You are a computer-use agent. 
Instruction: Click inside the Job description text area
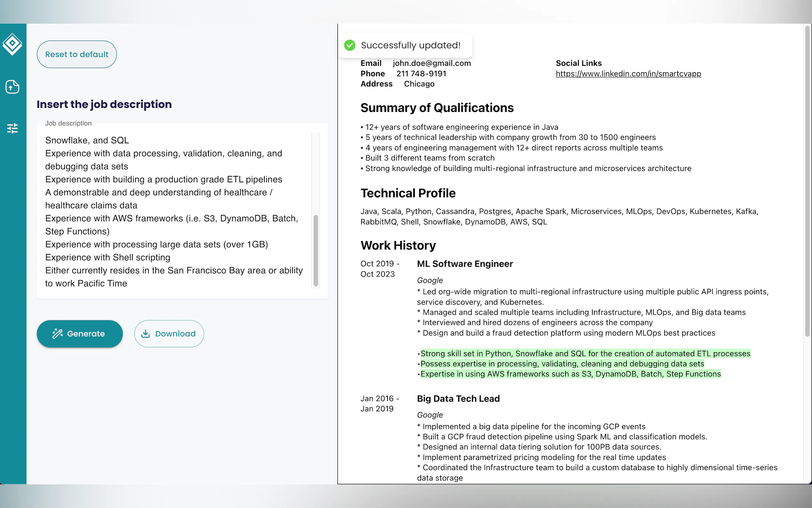click(175, 212)
